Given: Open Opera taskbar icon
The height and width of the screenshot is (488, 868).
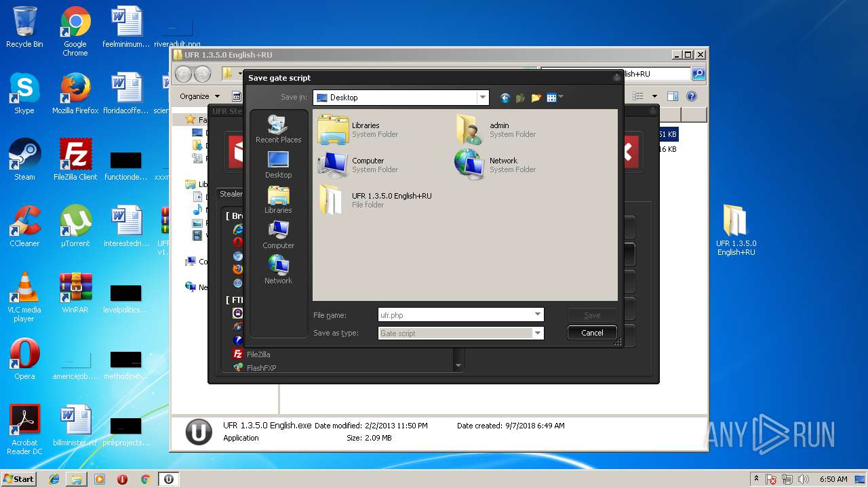Looking at the screenshot, I should [x=122, y=479].
